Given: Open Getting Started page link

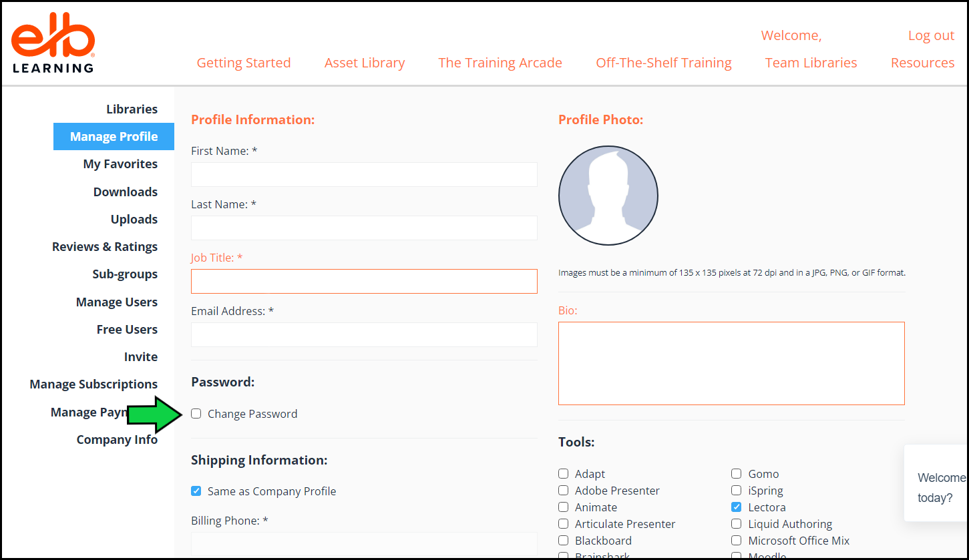Looking at the screenshot, I should coord(244,63).
